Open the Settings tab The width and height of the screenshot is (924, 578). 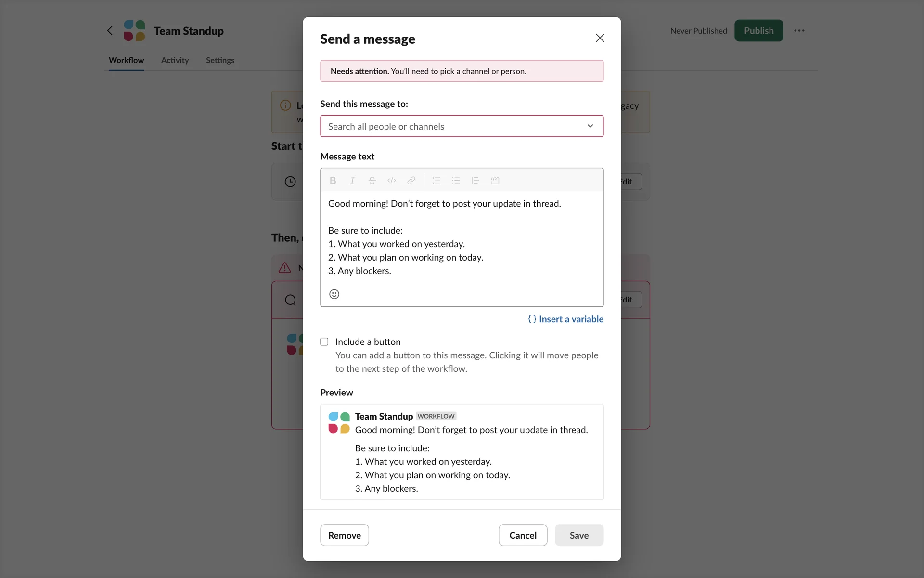pos(220,60)
